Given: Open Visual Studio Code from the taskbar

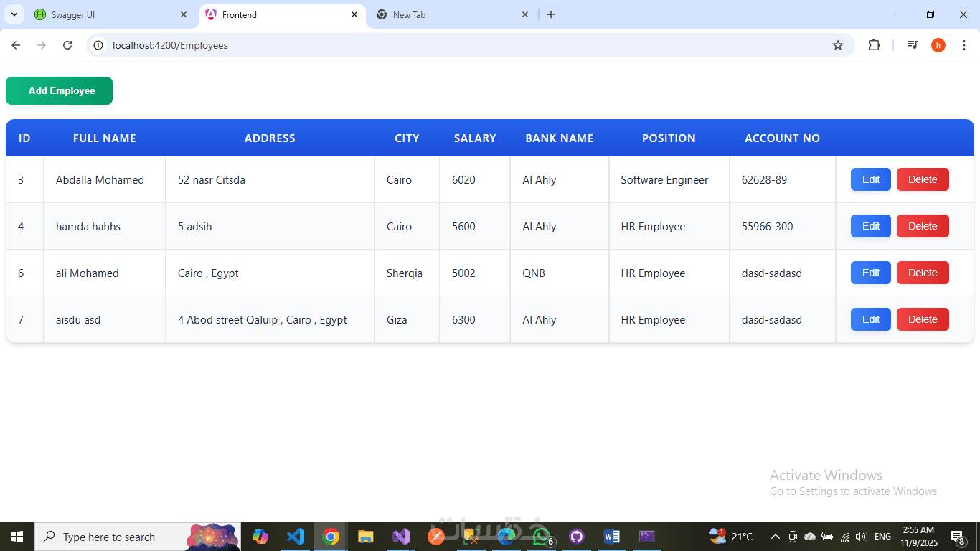Looking at the screenshot, I should pos(295,537).
